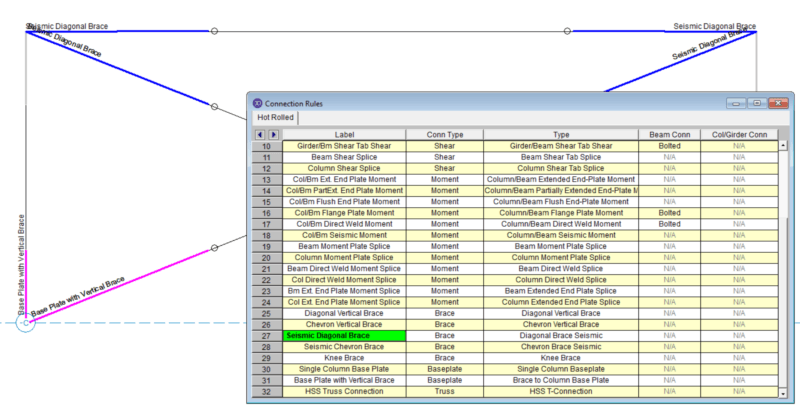Select the Seismic Diagonal Brace label cell
Viewport: 800px width, 418px height.
[x=344, y=336]
